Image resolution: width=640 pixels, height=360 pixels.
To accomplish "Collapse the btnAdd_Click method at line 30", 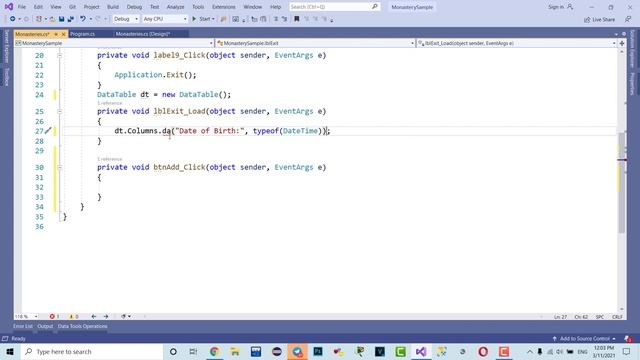I will pos(60,167).
